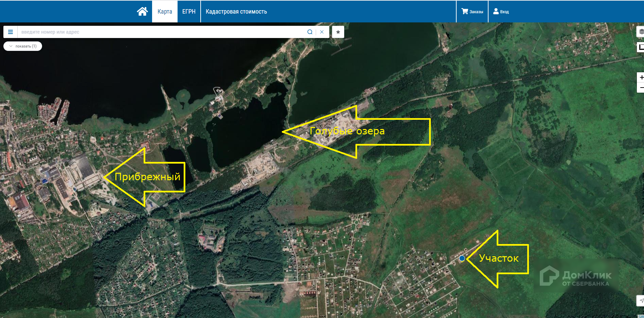Screen dimensions: 644x318
Task: Open the ЕГРН tab
Action: 189,12
